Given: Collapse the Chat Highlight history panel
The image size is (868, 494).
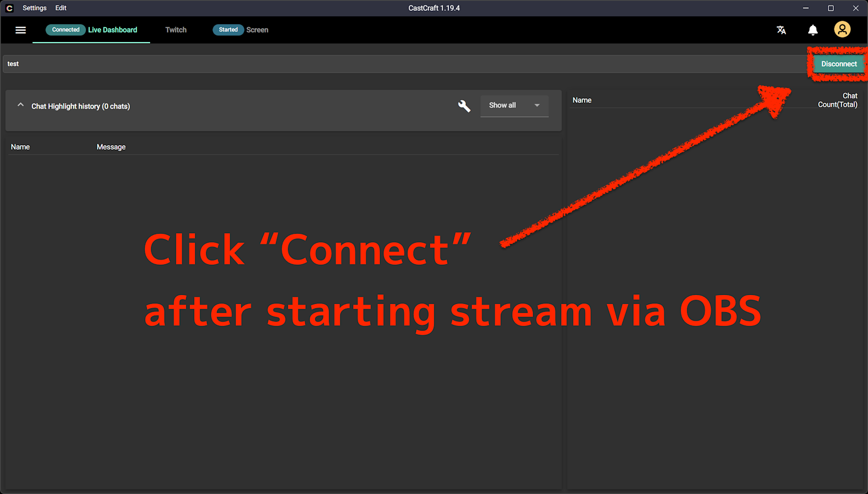Looking at the screenshot, I should tap(20, 105).
